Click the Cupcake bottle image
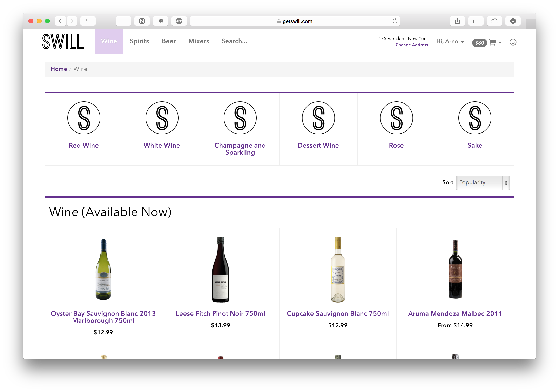Viewport: 559px width, 392px height. [338, 270]
